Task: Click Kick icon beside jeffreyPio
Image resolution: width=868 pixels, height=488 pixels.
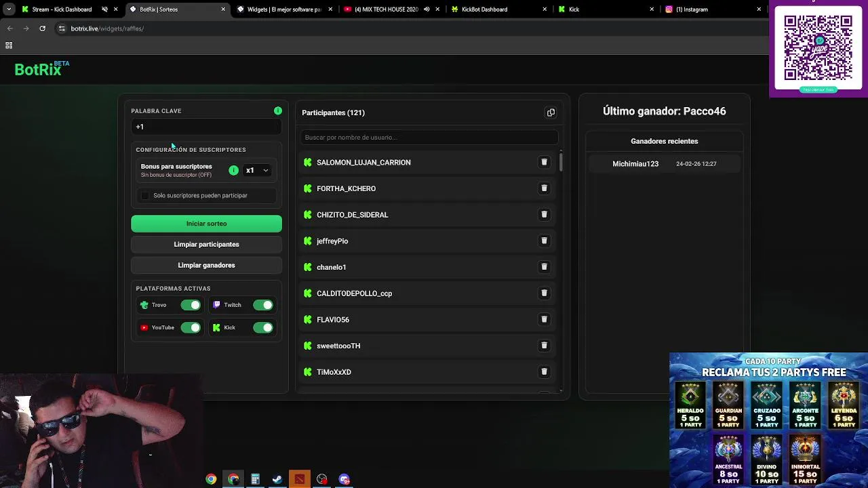Action: point(308,241)
